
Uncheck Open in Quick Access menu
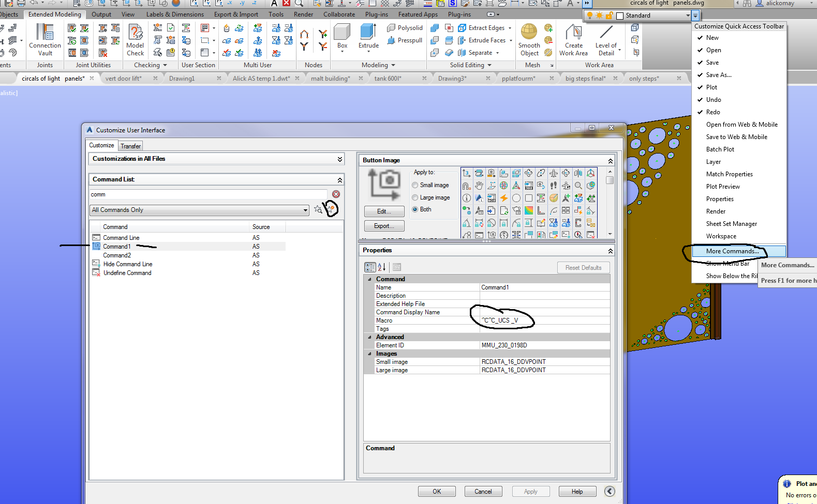point(739,50)
